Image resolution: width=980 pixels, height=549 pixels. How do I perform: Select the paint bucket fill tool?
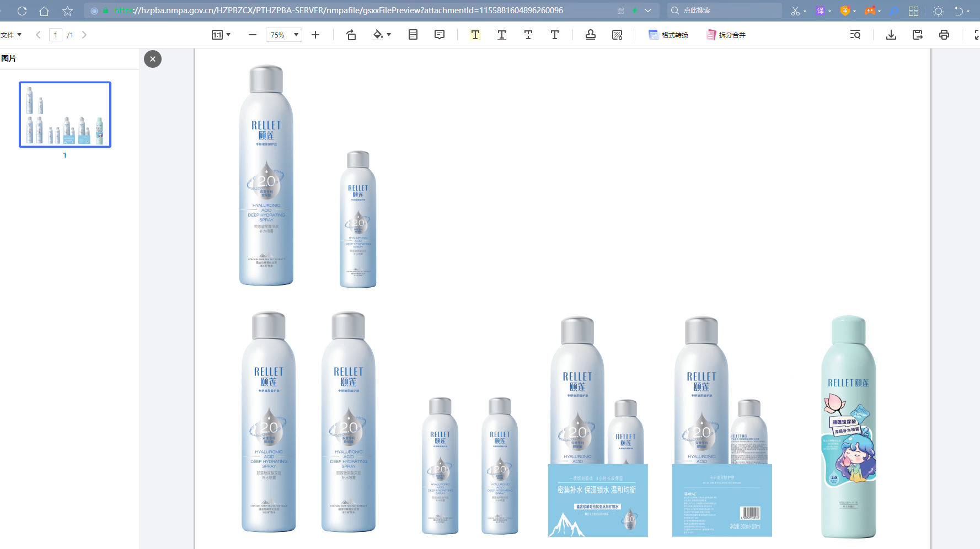tap(378, 35)
